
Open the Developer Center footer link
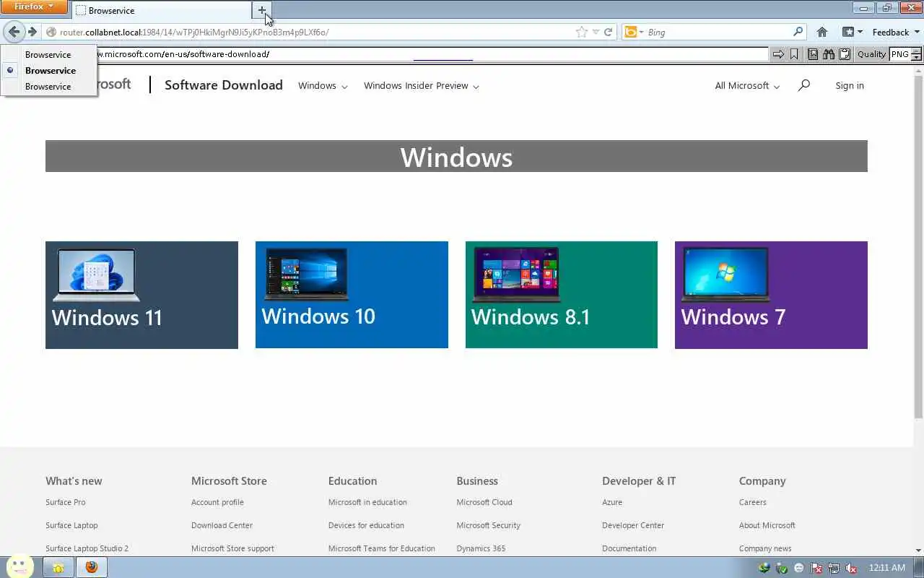pos(633,525)
